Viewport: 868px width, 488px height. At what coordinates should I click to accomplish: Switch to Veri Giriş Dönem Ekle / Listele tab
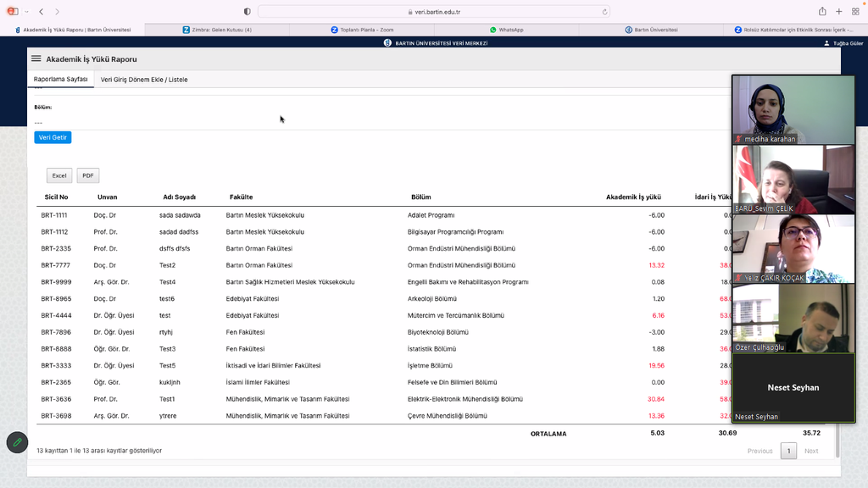coord(144,80)
